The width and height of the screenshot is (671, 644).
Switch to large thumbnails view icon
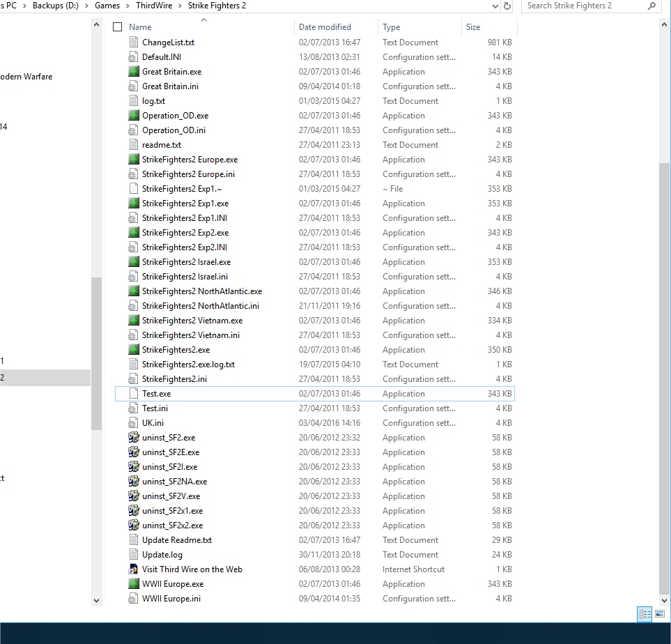tap(660, 615)
